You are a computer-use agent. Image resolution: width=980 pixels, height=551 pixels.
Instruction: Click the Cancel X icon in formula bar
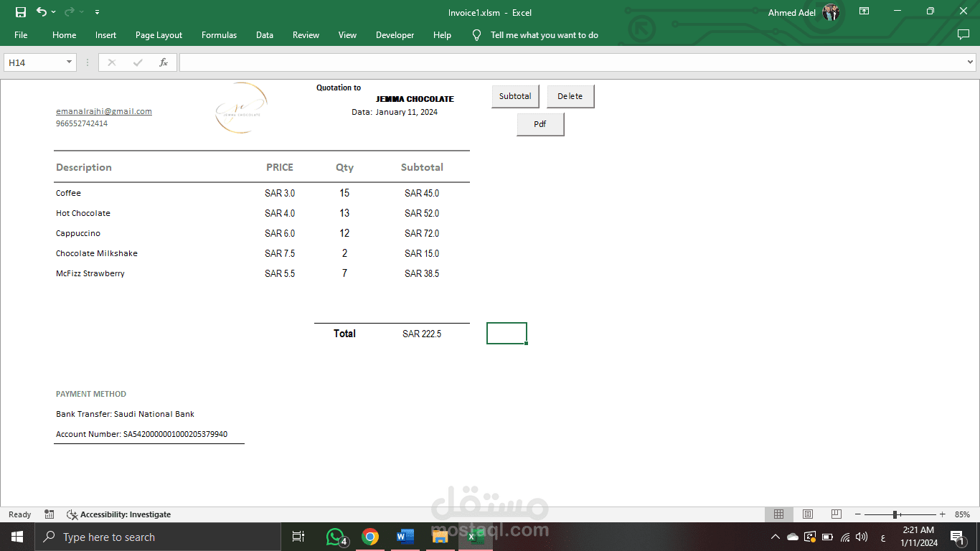click(x=111, y=62)
